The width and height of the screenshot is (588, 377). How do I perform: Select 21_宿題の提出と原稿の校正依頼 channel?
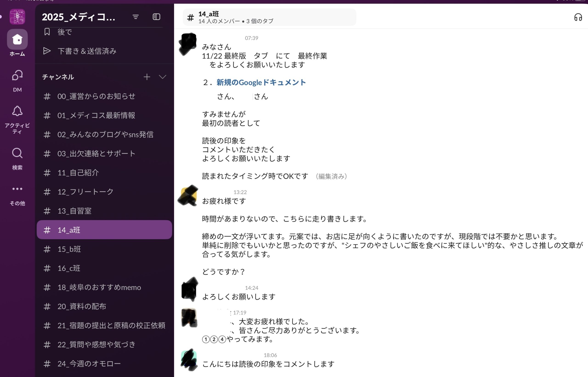111,325
